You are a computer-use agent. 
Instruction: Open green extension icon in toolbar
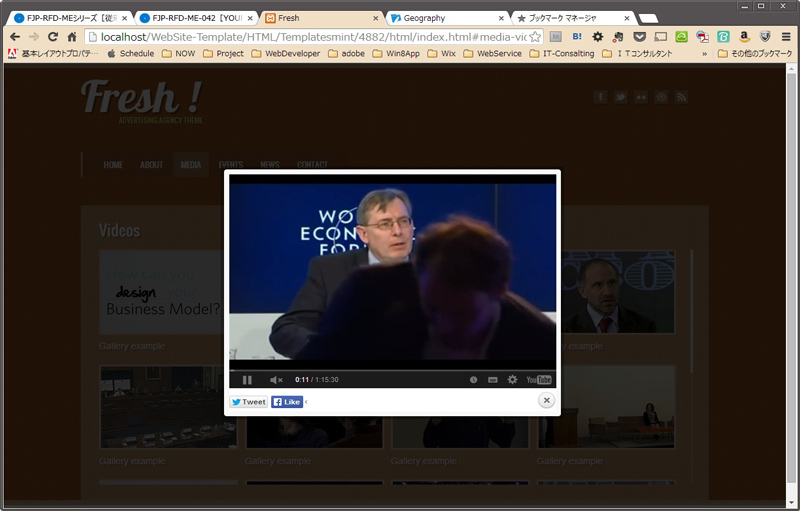681,37
